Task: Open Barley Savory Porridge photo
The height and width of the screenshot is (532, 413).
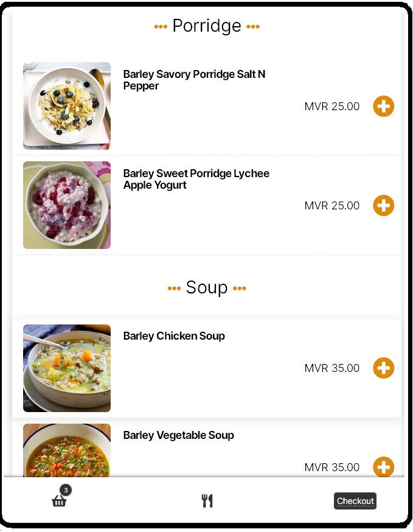Action: [x=67, y=106]
